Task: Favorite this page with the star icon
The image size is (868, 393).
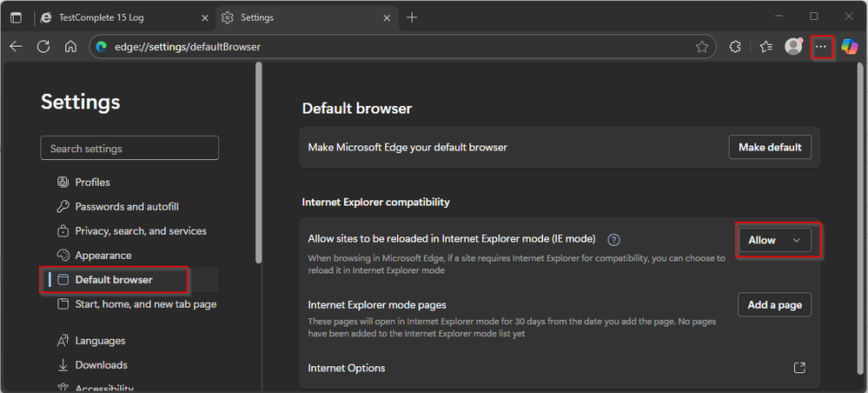Action: (x=702, y=47)
